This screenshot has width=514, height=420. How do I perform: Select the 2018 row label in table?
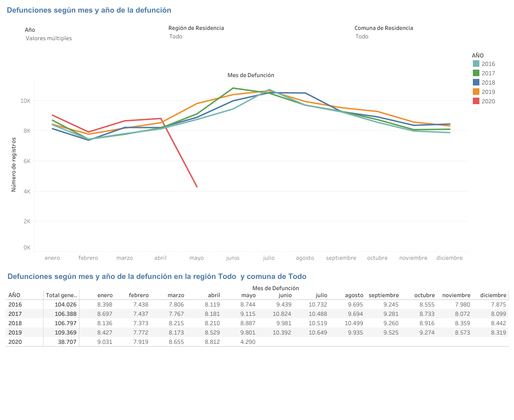[x=14, y=323]
